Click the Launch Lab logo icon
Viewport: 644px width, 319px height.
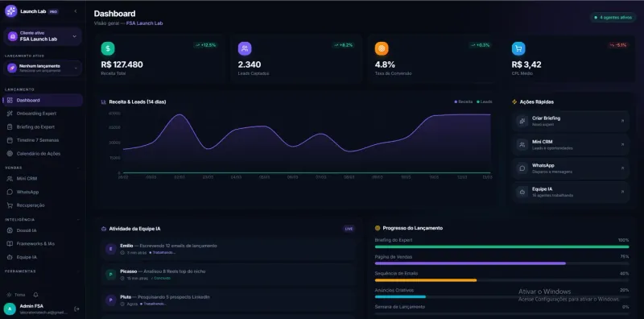point(11,11)
